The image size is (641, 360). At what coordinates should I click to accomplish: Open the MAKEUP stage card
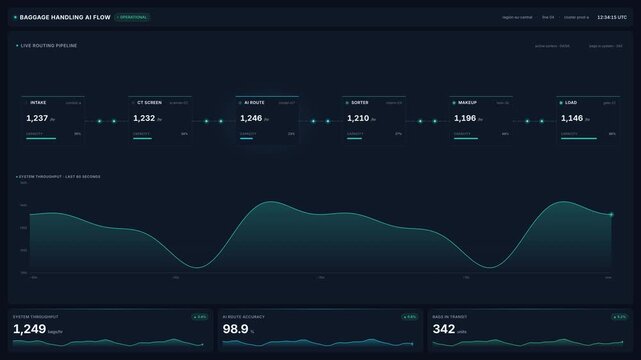481,120
